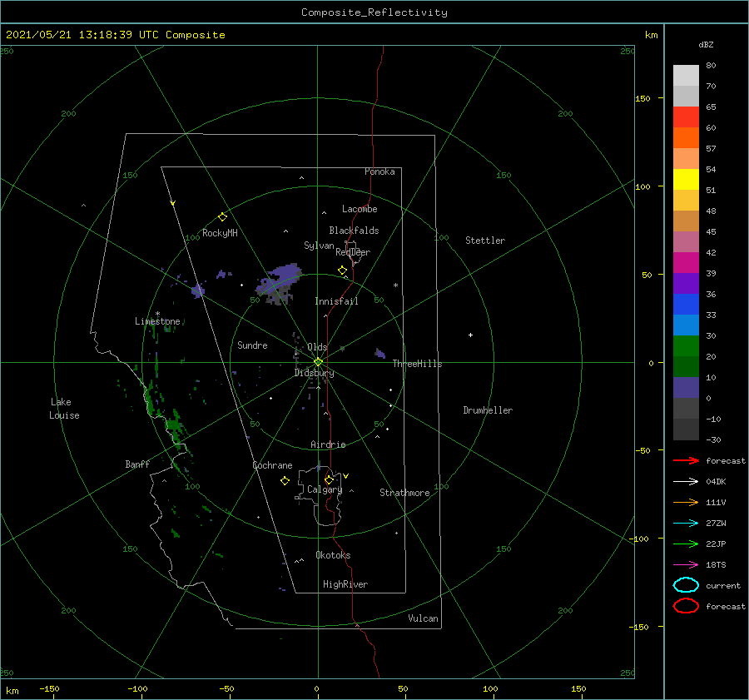The height and width of the screenshot is (700, 749).
Task: Click the Okotoks town label
Action: pos(333,555)
